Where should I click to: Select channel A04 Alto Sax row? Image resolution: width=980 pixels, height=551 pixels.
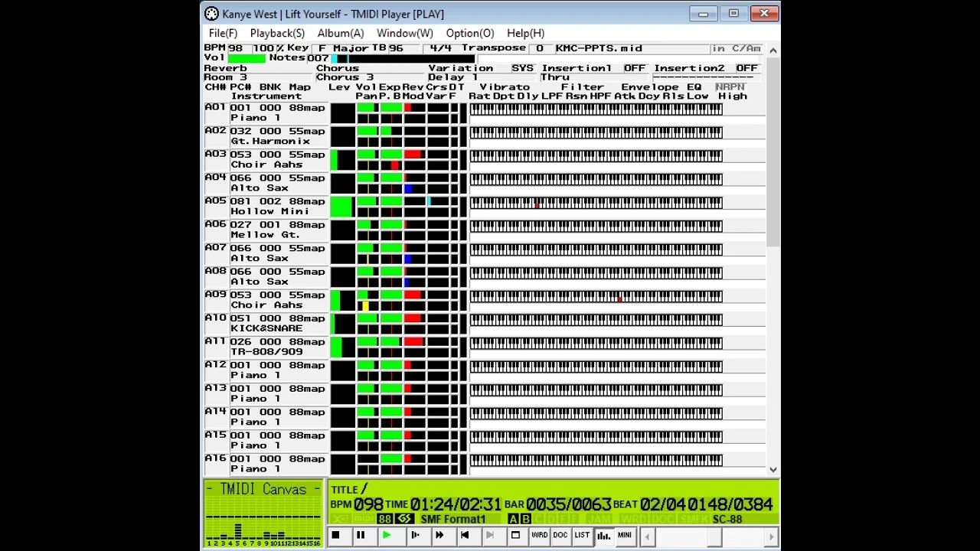tap(266, 183)
